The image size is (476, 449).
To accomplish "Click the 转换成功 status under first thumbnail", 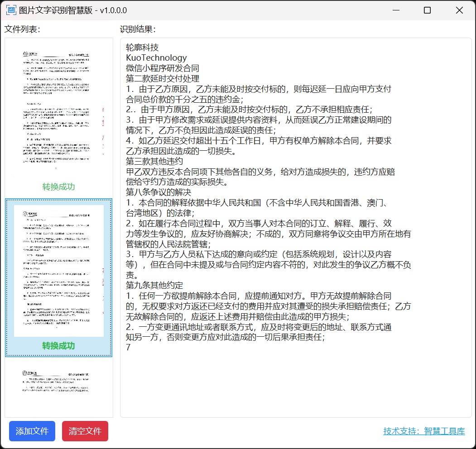I will (58, 187).
